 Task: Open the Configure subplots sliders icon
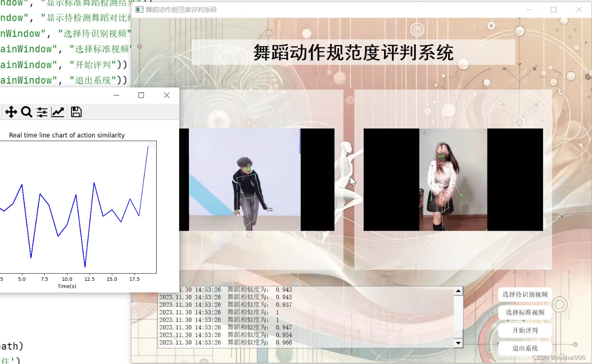click(42, 112)
